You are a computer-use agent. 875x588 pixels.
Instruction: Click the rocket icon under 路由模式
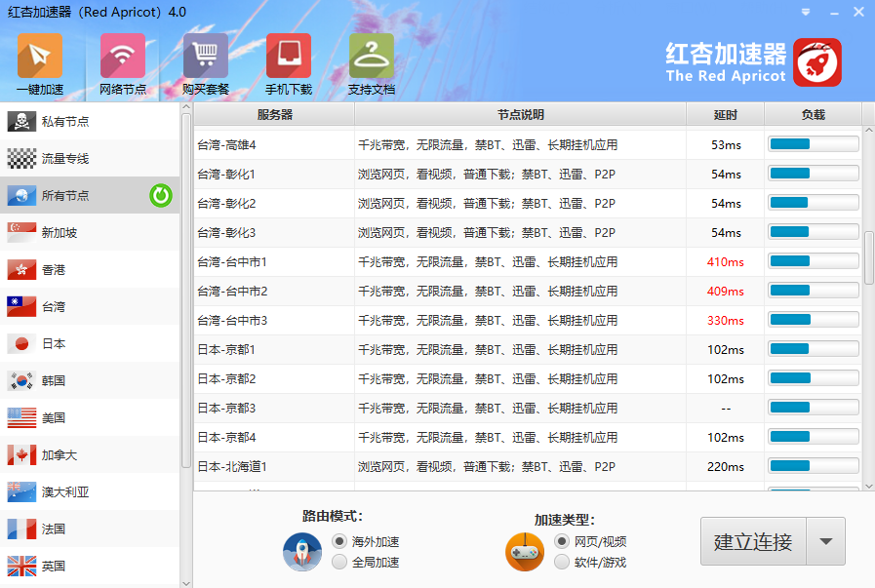302,552
